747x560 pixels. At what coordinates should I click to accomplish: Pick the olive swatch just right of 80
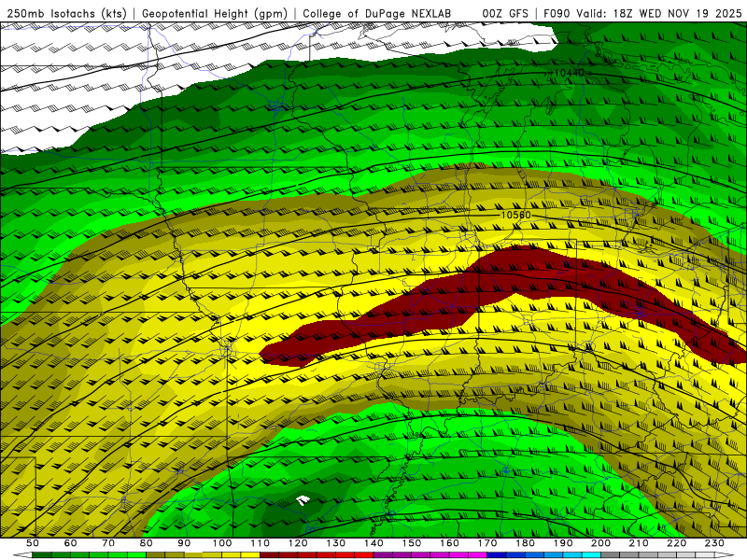[155, 555]
